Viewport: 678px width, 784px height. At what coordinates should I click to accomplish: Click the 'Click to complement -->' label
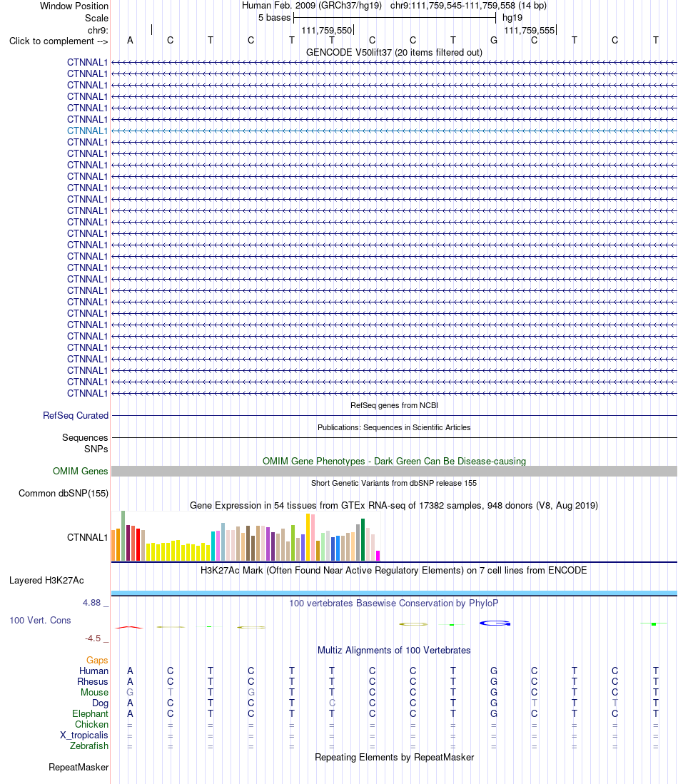point(59,41)
